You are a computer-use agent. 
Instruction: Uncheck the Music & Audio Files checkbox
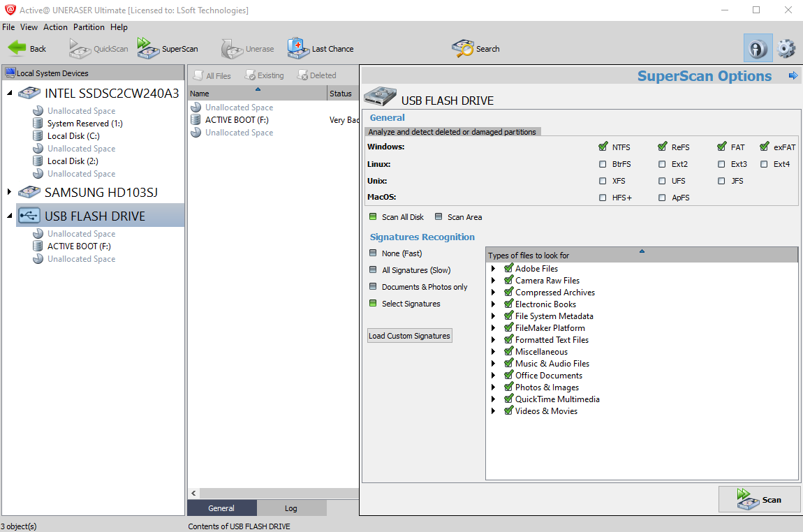[508, 363]
